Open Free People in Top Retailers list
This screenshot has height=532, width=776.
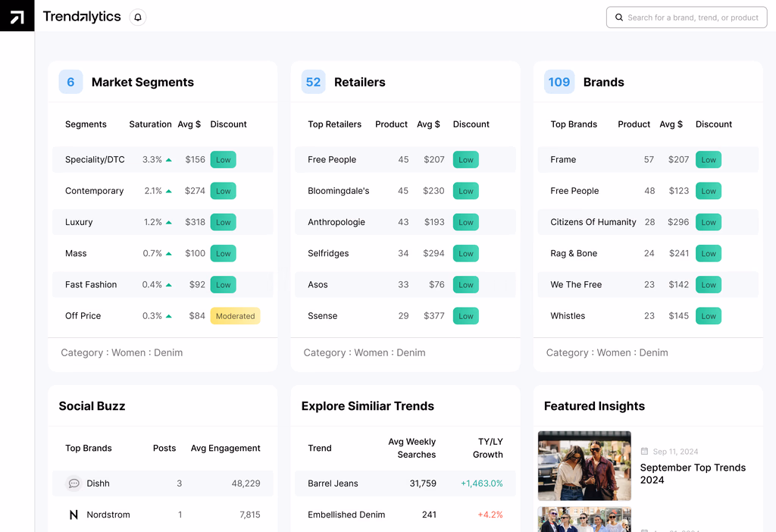point(332,160)
